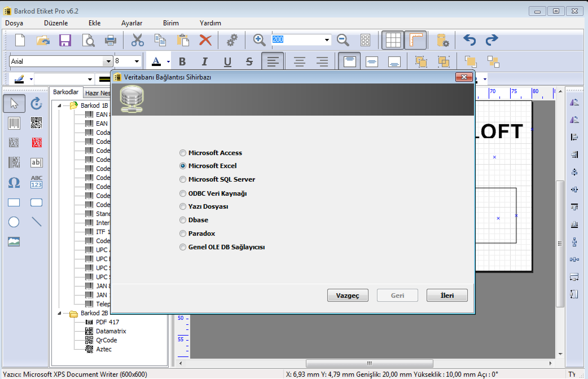Select the pointer selection tool
The width and height of the screenshot is (588, 379).
click(x=14, y=103)
